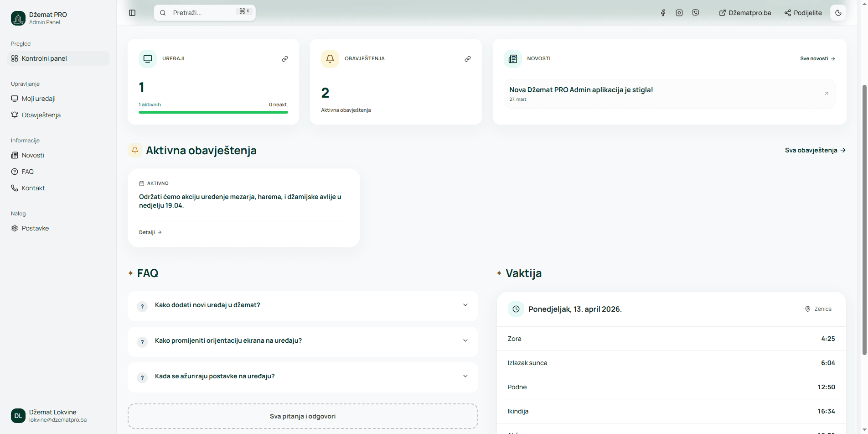Click the Pretraži search field
Viewport: 868px width, 434px height.
[201, 12]
